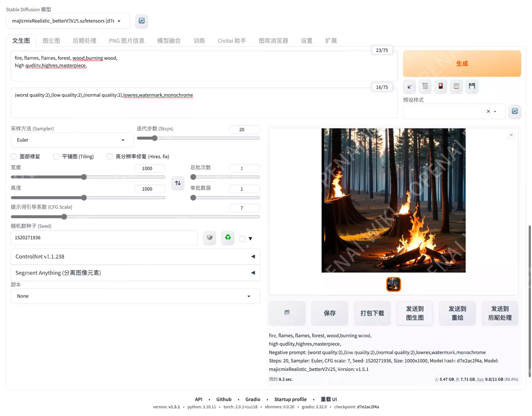This screenshot has height=416, width=532.
Task: Show extra networks via the red card icon
Action: pos(441,86)
